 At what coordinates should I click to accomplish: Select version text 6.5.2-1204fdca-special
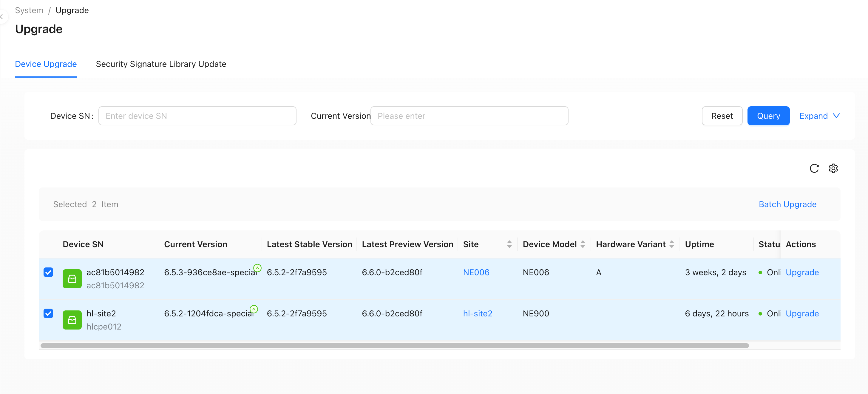click(209, 313)
